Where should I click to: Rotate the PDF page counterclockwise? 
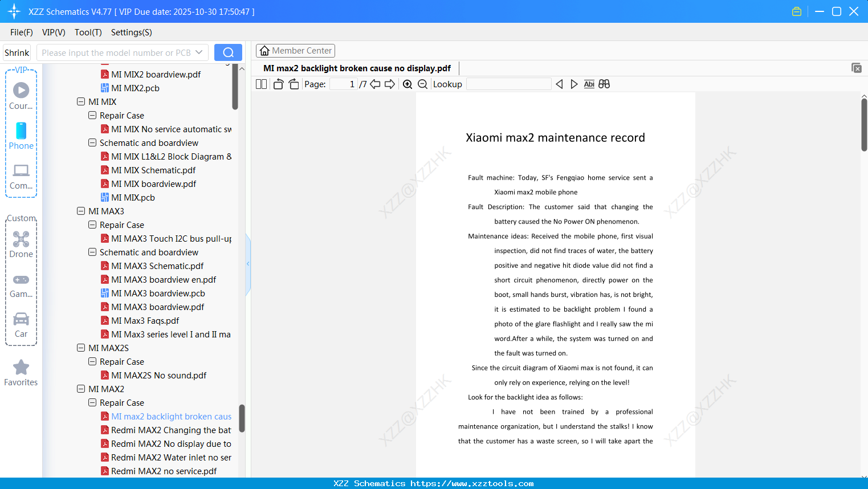point(279,84)
